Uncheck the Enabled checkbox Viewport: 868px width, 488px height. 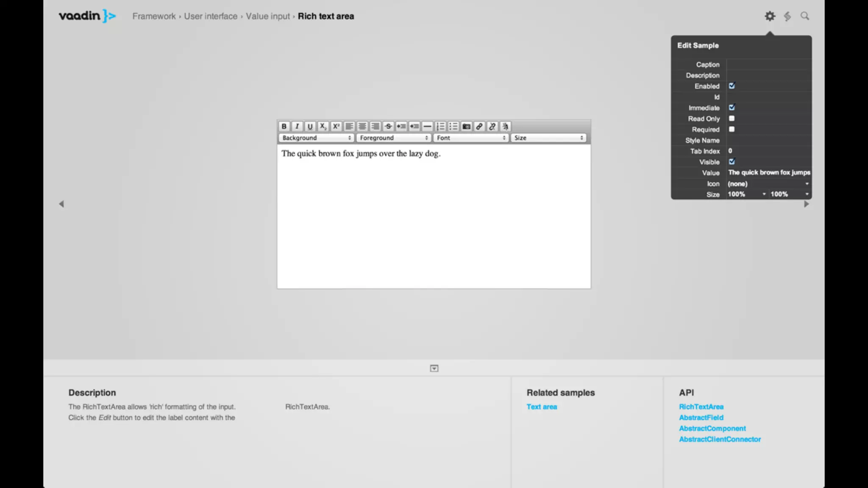click(732, 86)
